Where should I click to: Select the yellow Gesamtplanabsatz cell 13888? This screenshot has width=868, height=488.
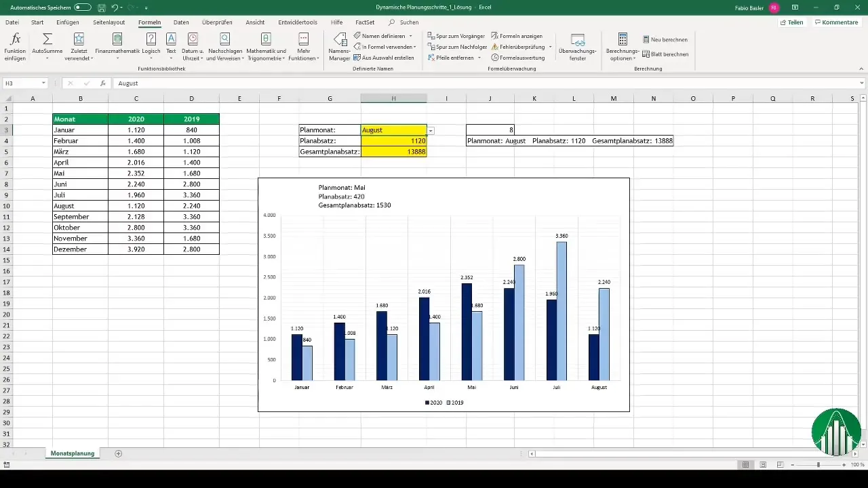[x=394, y=152]
